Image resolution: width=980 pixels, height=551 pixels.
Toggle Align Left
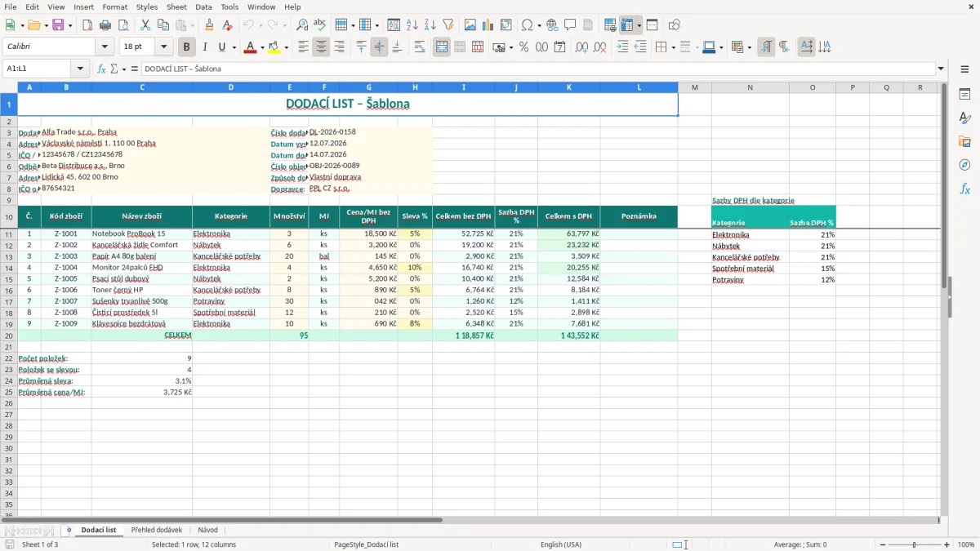[x=304, y=47]
